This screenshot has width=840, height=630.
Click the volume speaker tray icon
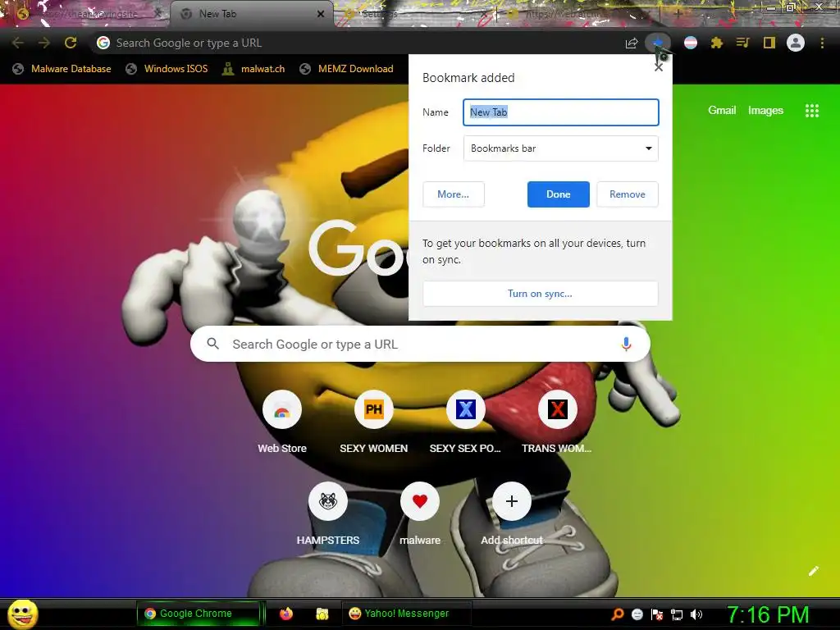click(x=696, y=614)
